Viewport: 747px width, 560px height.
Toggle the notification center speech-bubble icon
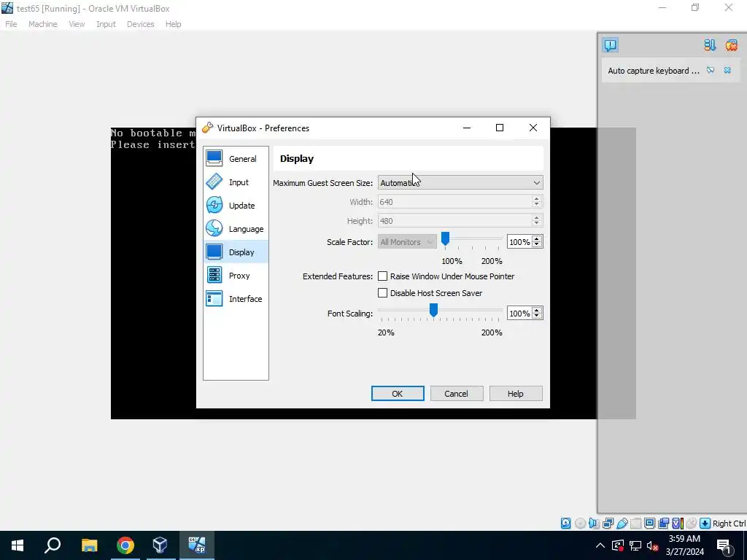click(x=611, y=45)
